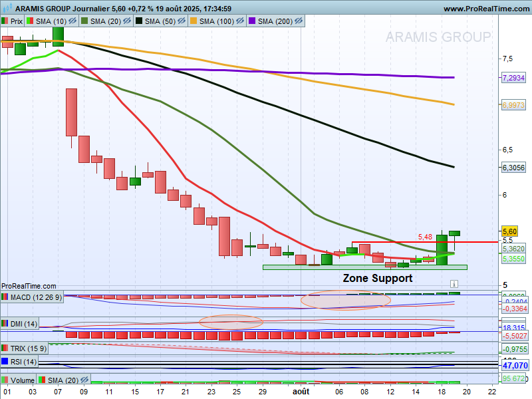
Task: Toggle visibility of Volume SMA (20)
Action: pyautogui.click(x=84, y=380)
